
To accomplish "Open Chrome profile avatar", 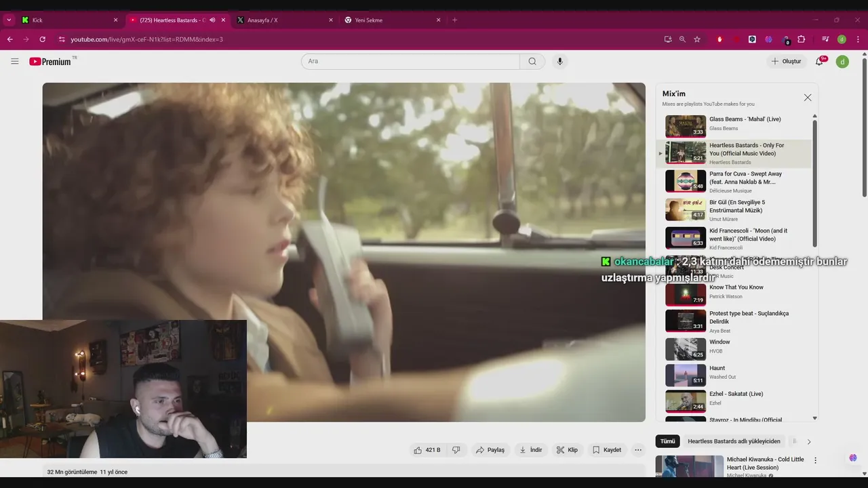I will coord(842,39).
